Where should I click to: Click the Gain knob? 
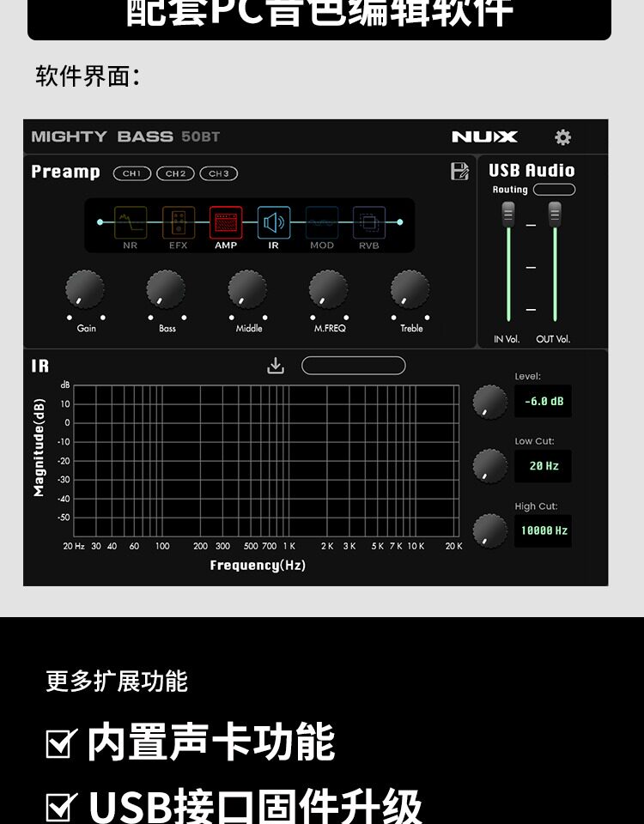pyautogui.click(x=85, y=289)
